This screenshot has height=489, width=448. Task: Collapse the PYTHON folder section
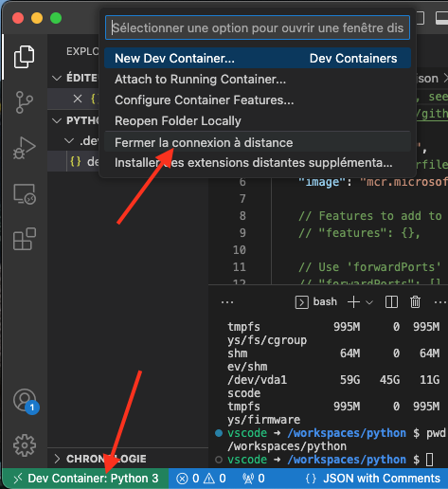pos(57,120)
